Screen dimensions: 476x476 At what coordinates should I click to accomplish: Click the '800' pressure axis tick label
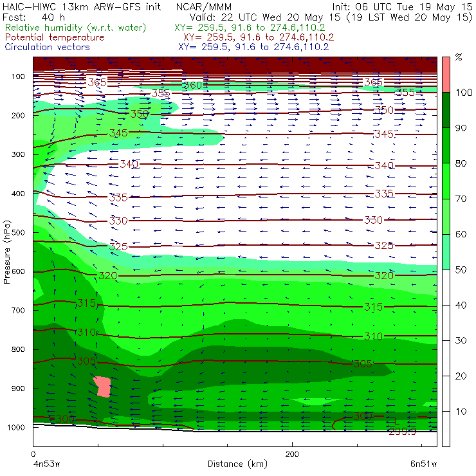(x=18, y=349)
